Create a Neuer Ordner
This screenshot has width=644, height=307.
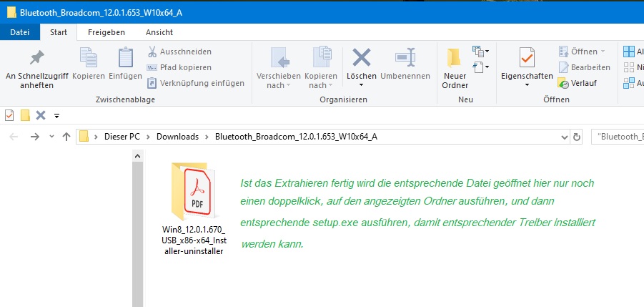pos(455,69)
